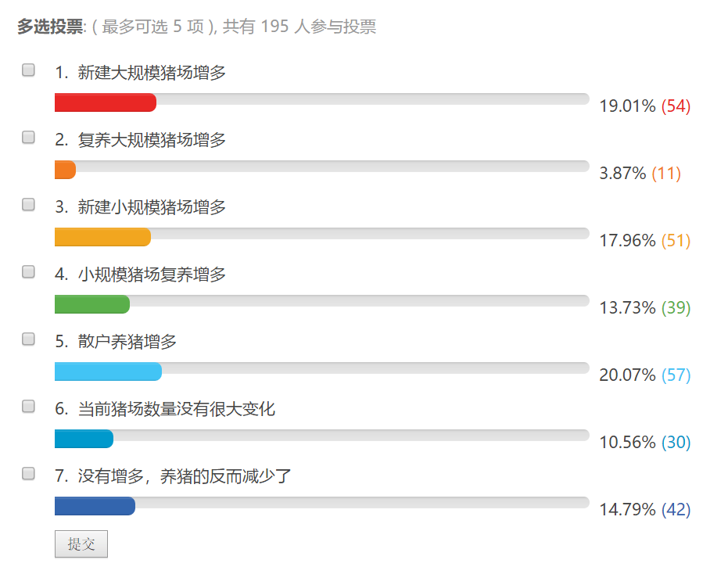Click the 提交 submit button
The image size is (728, 567).
point(81,544)
